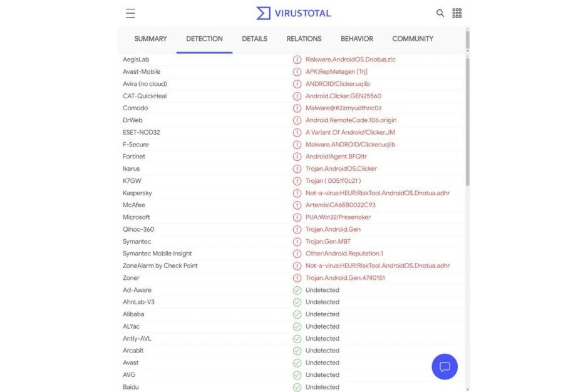The image size is (588, 392).
Task: Open the apps grid icon
Action: (457, 13)
